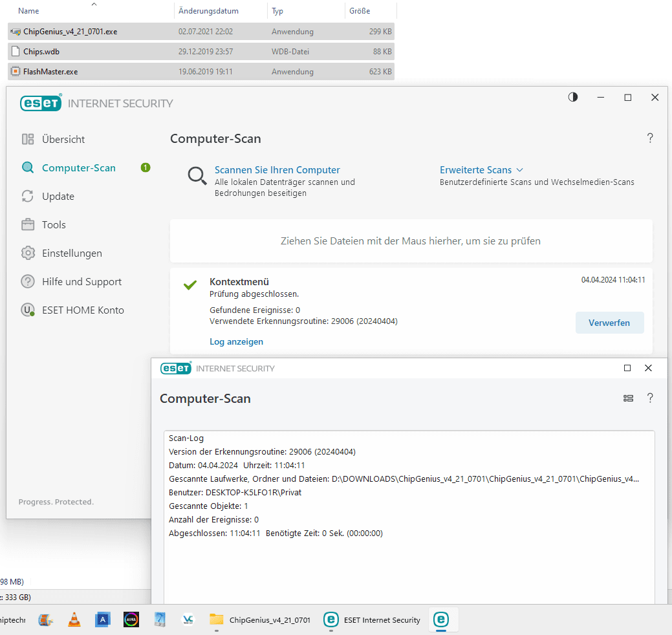This screenshot has height=635, width=672.
Task: Open Log anzeigen link
Action: 236,341
